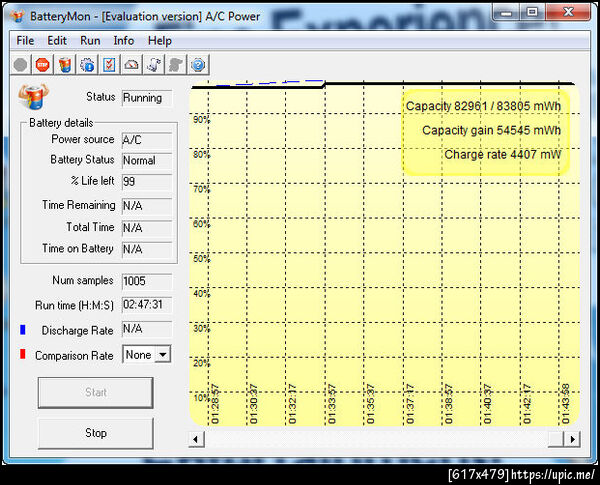This screenshot has width=600, height=485.
Task: Click the BatteryMon mascot icon beside Status
Action: click(x=33, y=96)
